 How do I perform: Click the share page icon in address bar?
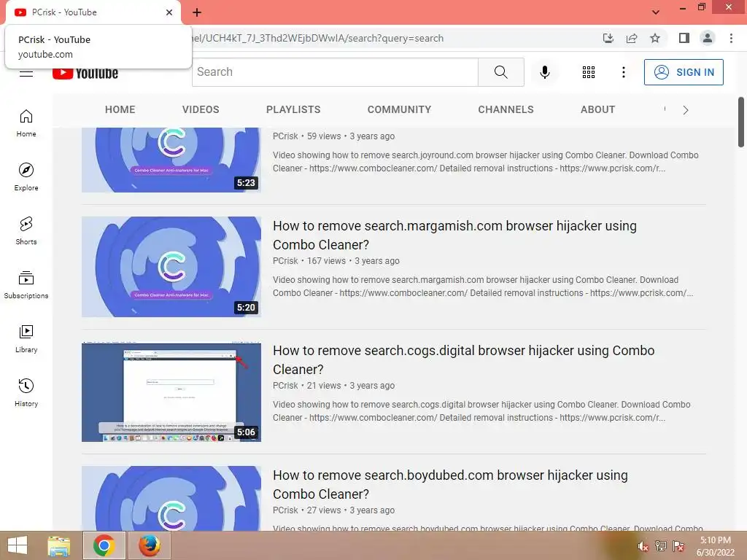tap(632, 38)
